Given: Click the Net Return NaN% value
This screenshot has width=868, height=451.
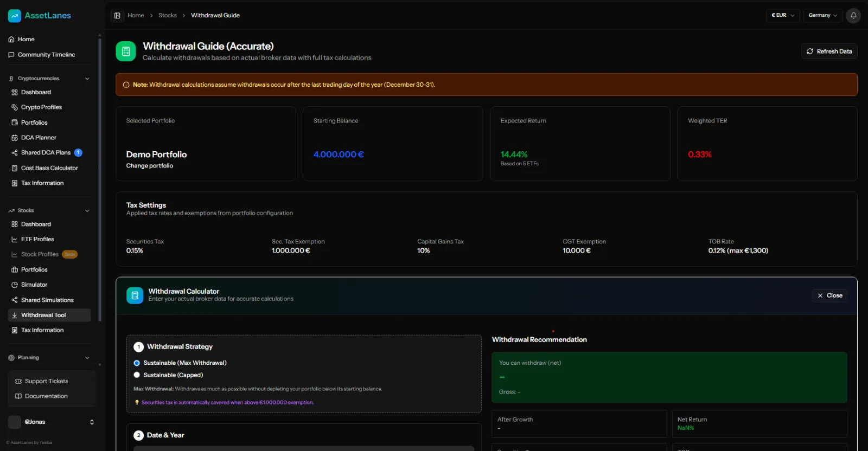Looking at the screenshot, I should pyautogui.click(x=686, y=428).
